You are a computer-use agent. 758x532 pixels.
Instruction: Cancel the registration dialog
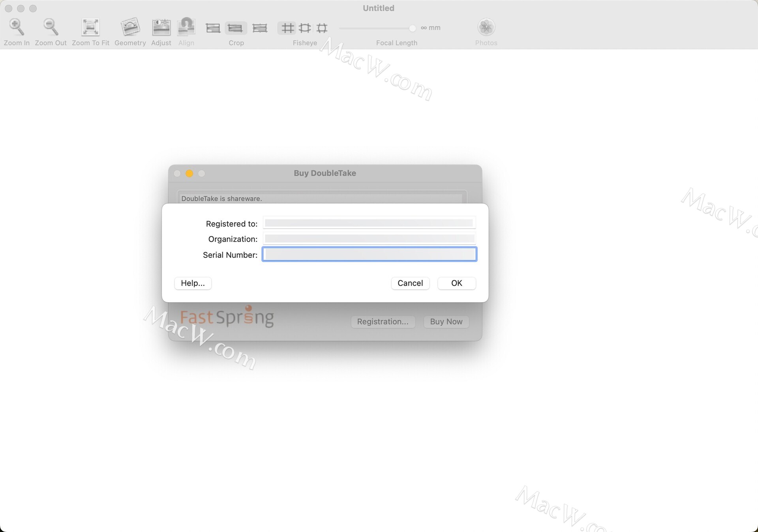pyautogui.click(x=410, y=283)
